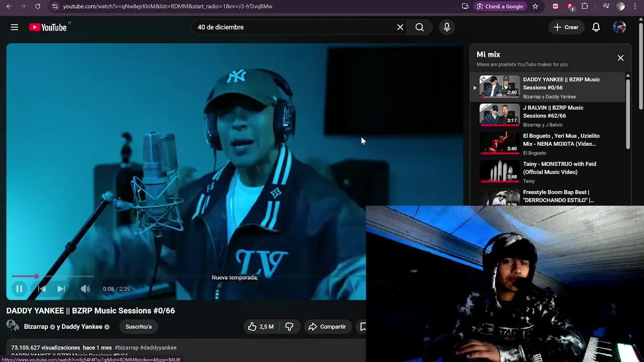Viewport: 644px width, 362px height.
Task: Open the Daddy Yankee channel link
Action: coord(82,327)
